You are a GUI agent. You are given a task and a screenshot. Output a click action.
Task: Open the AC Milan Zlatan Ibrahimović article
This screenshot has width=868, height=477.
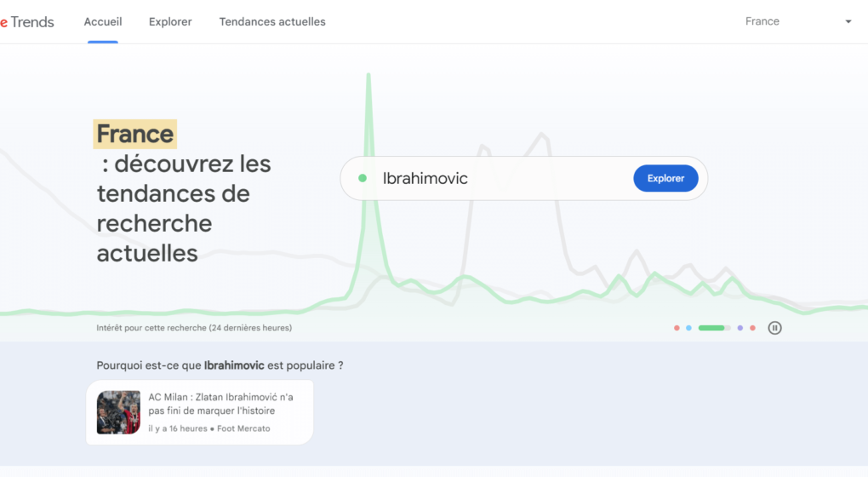click(x=200, y=412)
